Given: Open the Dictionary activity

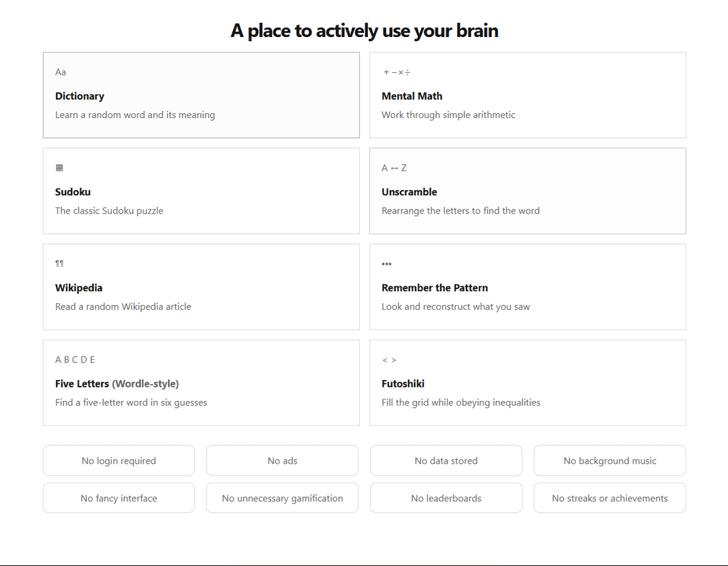Looking at the screenshot, I should (202, 95).
